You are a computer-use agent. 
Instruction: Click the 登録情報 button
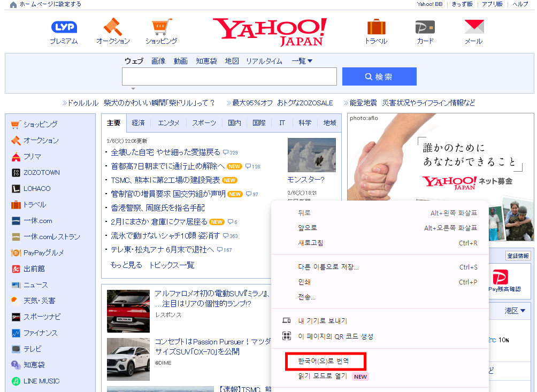pyautogui.click(x=518, y=256)
